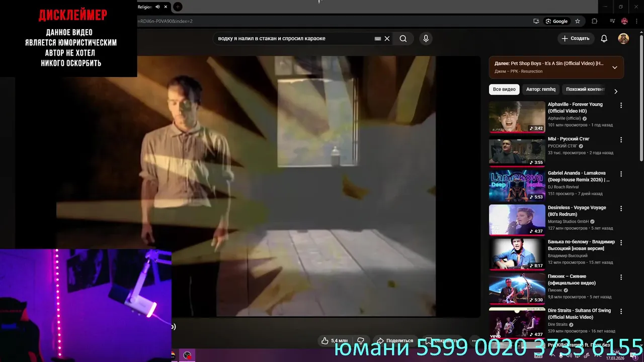This screenshot has width=644, height=362.
Task: Open Пикник – Сияние video title
Action: pyautogui.click(x=573, y=280)
